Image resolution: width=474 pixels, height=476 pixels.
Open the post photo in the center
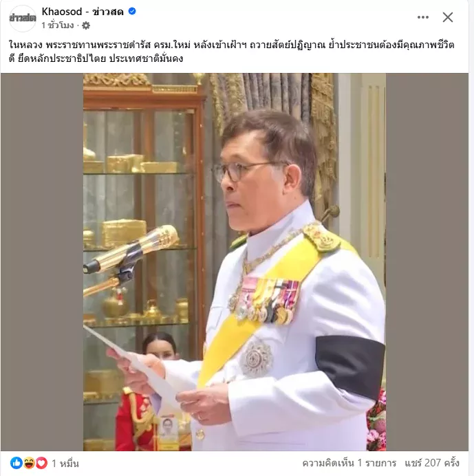pos(235,262)
